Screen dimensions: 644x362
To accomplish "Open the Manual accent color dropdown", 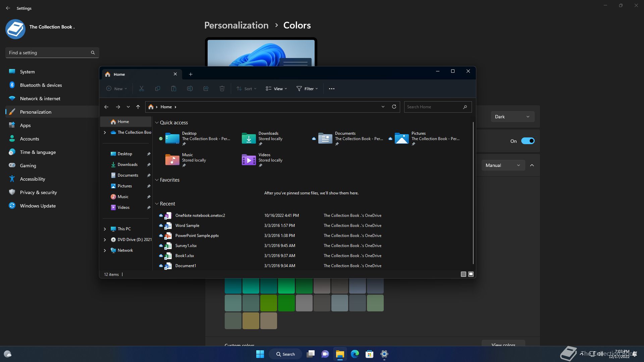I will [503, 165].
